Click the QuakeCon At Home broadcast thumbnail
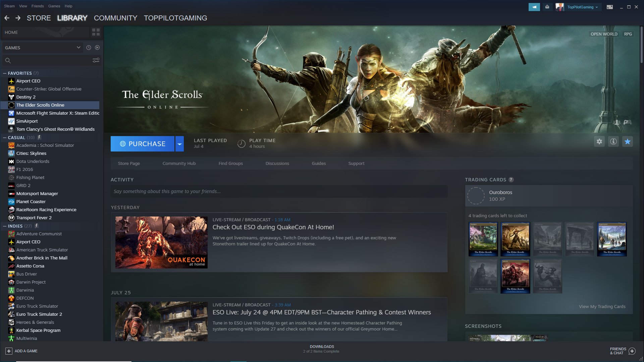644x362 pixels. coord(161,242)
